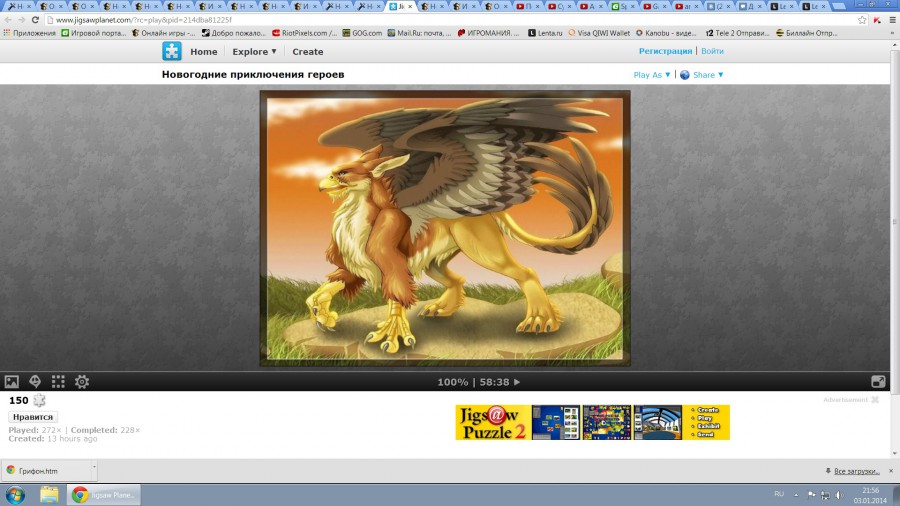The height and width of the screenshot is (506, 900).
Task: Open the Chrome menu button
Action: click(x=892, y=20)
